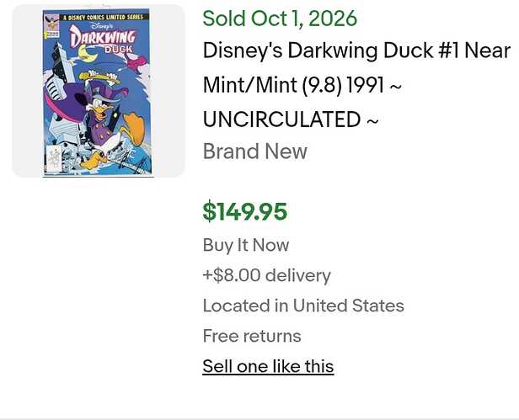The height and width of the screenshot is (420, 519).
Task: Click the 'Sold Oct 1, 2026' date label
Action: pos(280,19)
